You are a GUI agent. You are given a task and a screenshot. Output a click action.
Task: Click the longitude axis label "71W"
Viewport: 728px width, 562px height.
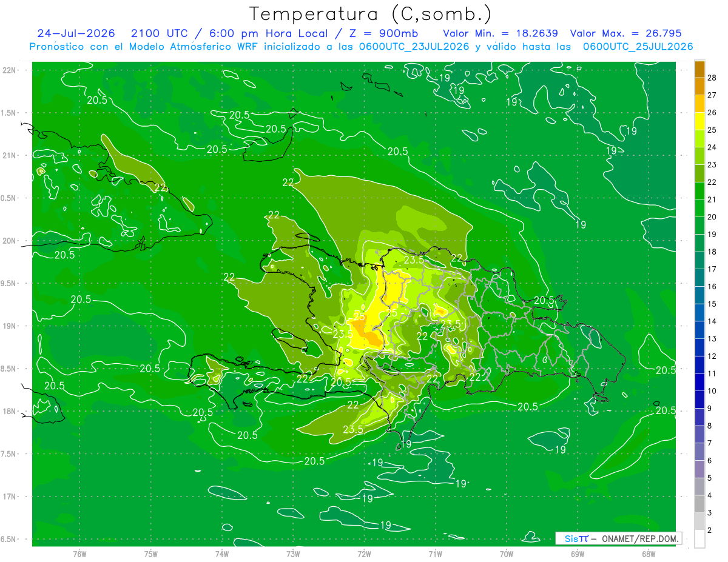[435, 554]
